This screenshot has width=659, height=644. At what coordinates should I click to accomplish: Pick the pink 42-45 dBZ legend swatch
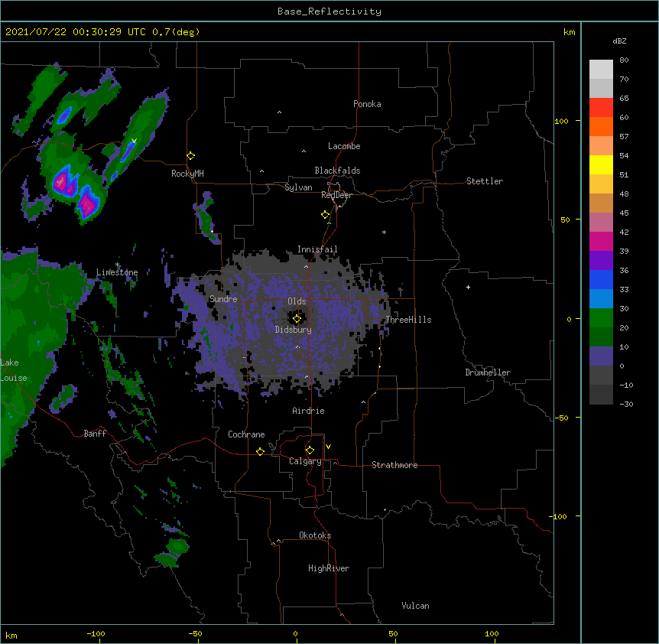(601, 223)
